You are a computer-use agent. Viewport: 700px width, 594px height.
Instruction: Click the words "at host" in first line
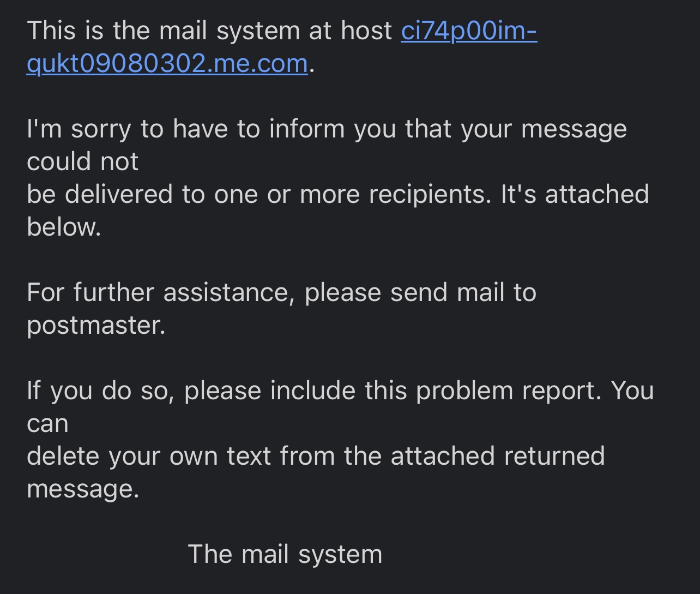tap(351, 31)
